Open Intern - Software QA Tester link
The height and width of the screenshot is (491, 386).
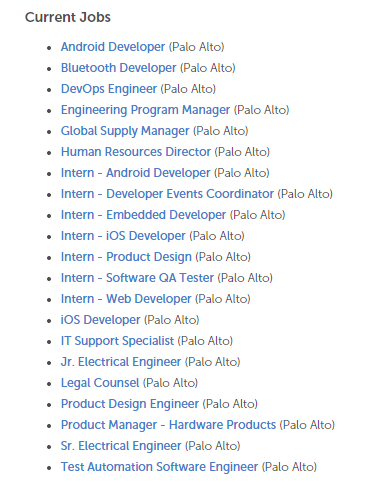[x=137, y=278]
